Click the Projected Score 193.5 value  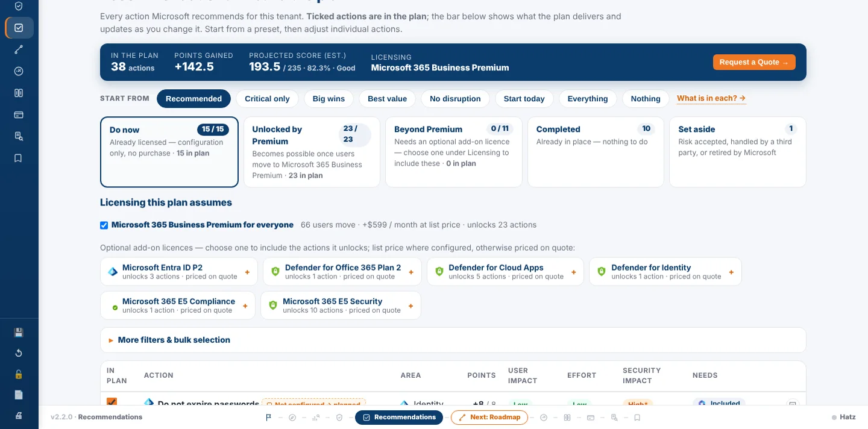click(x=265, y=67)
